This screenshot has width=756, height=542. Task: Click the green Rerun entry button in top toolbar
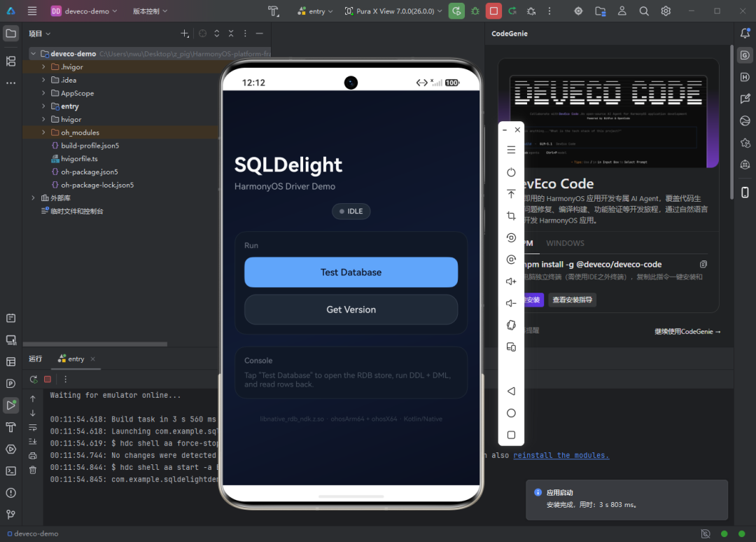coord(456,11)
